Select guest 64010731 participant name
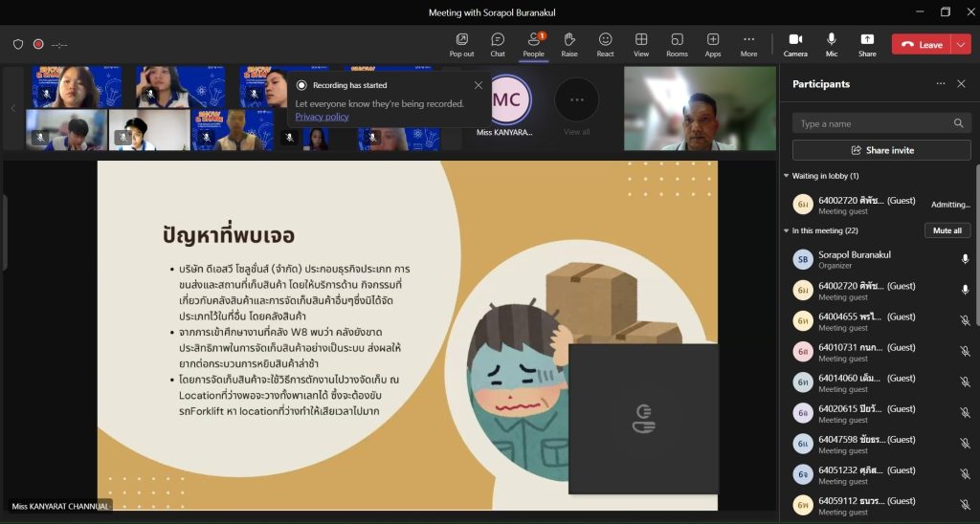980x524 pixels. pyautogui.click(x=867, y=347)
